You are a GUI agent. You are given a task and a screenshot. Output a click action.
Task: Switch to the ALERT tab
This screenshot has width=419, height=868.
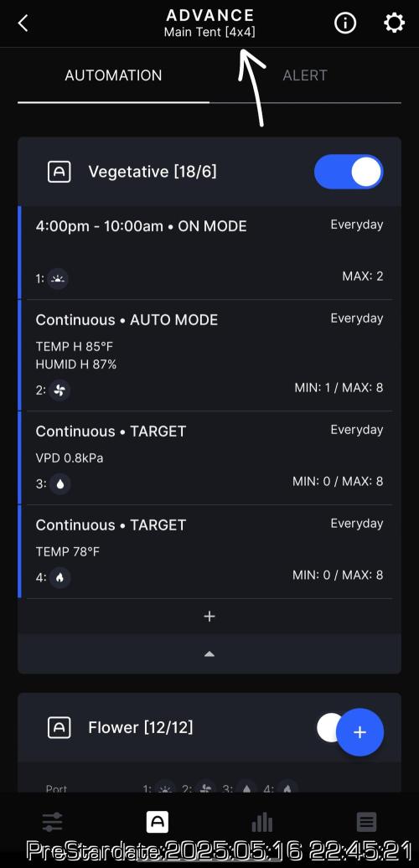click(305, 75)
